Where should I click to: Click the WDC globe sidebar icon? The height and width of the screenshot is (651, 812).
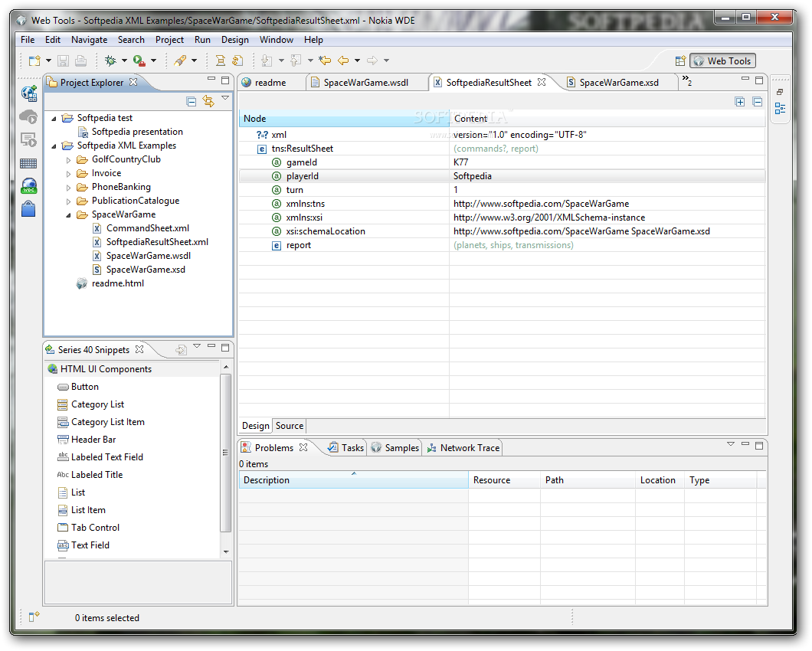[x=29, y=186]
